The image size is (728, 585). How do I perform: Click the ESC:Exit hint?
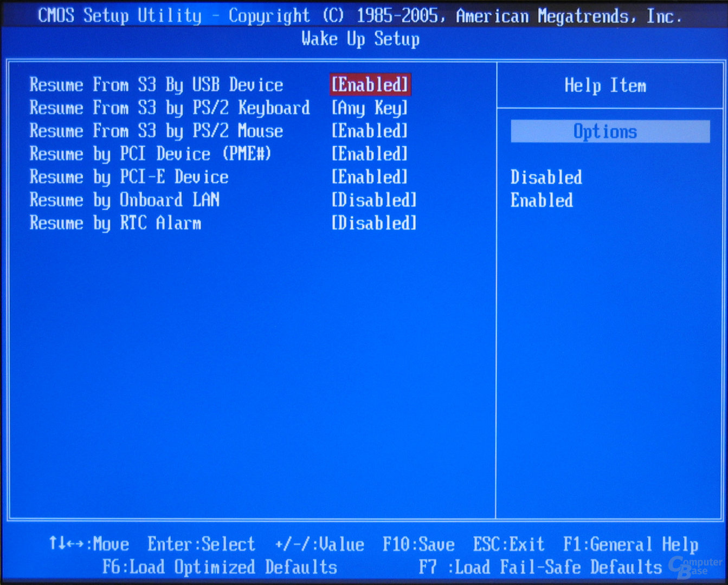508,544
